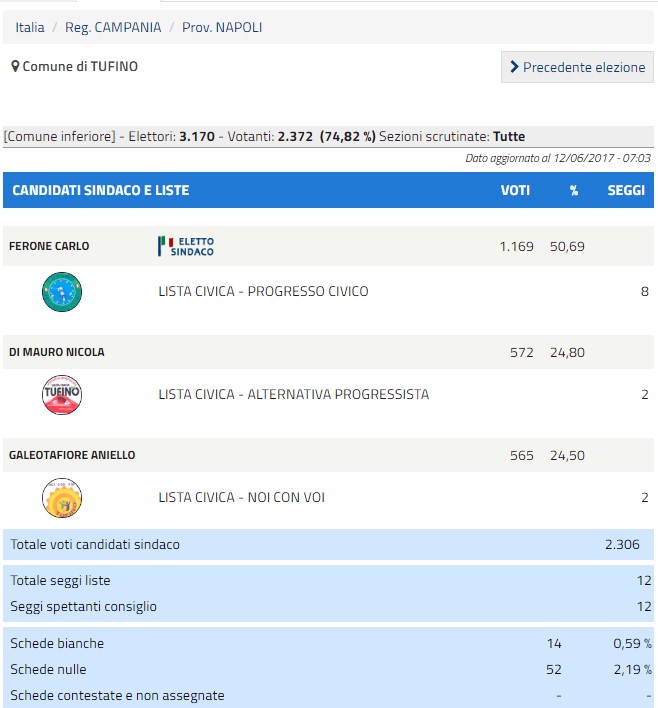Viewport: 658px width, 708px height.
Task: Click the Progresso Civico list logo
Action: click(x=62, y=292)
